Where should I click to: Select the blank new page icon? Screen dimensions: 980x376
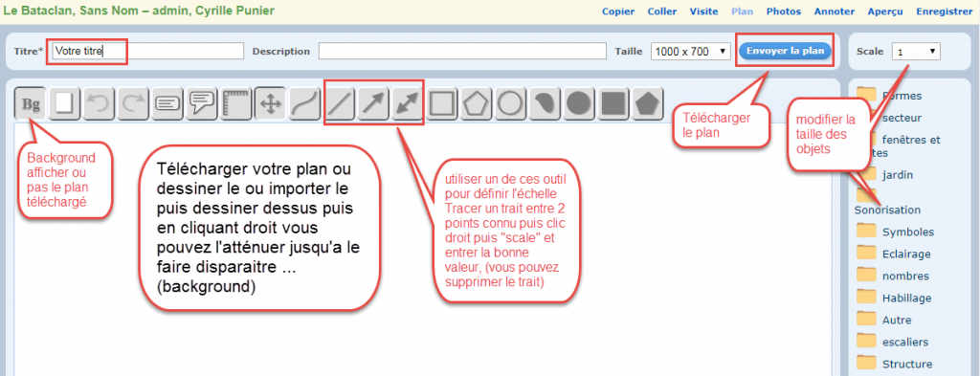[x=64, y=103]
